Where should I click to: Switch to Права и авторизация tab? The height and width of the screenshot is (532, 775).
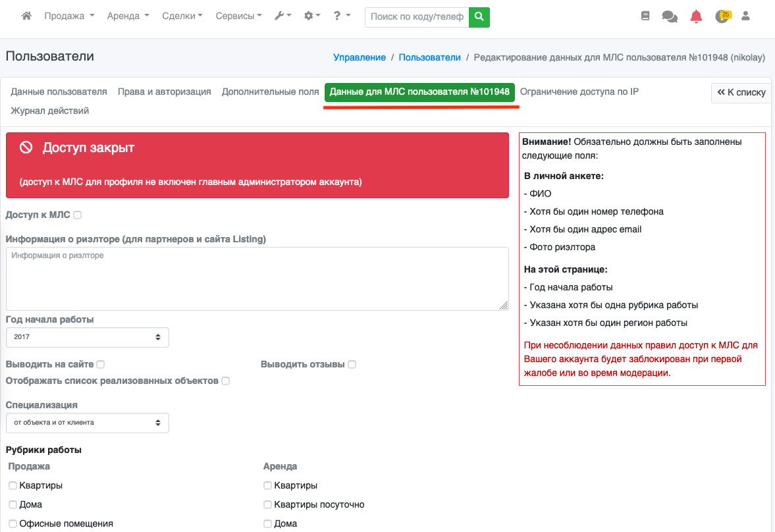click(x=164, y=92)
